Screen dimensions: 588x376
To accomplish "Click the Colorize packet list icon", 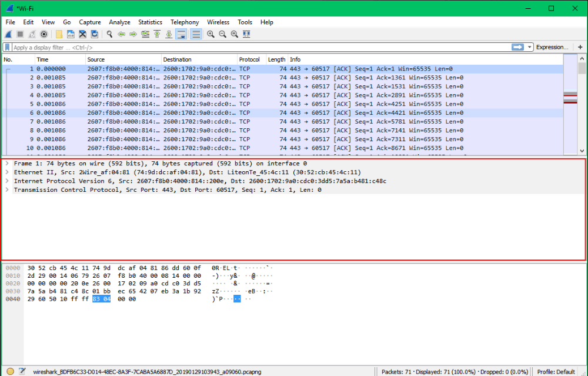I will point(196,34).
